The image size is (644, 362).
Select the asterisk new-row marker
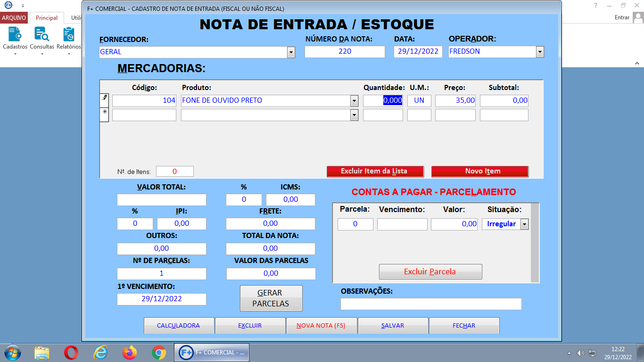click(x=105, y=115)
